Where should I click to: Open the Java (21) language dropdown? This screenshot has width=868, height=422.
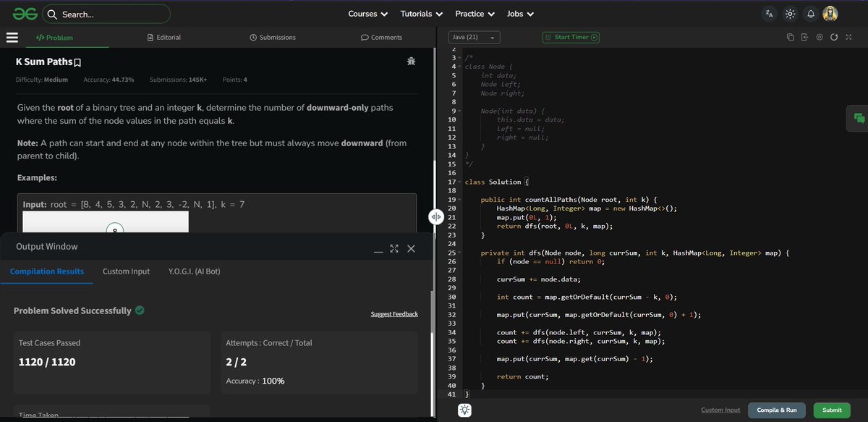point(474,37)
